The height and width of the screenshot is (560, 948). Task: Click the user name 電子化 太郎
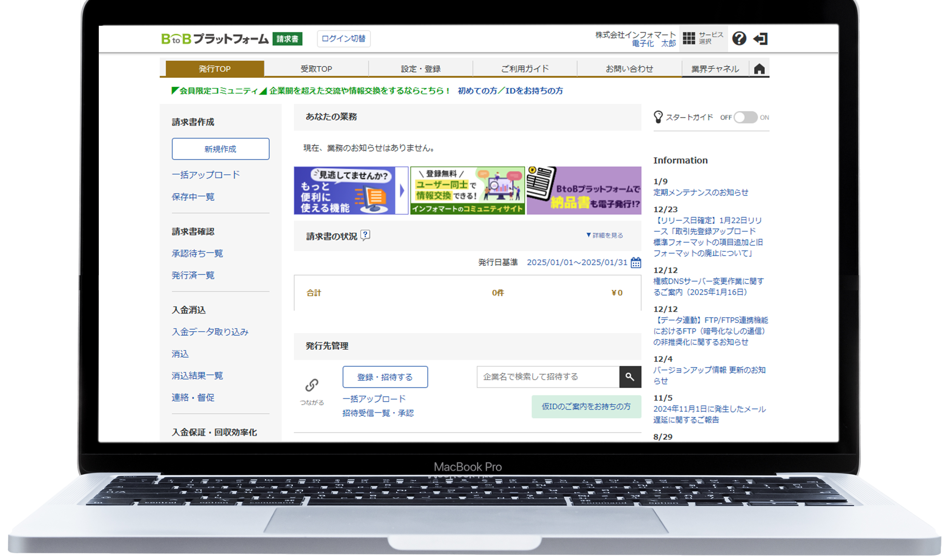point(653,43)
